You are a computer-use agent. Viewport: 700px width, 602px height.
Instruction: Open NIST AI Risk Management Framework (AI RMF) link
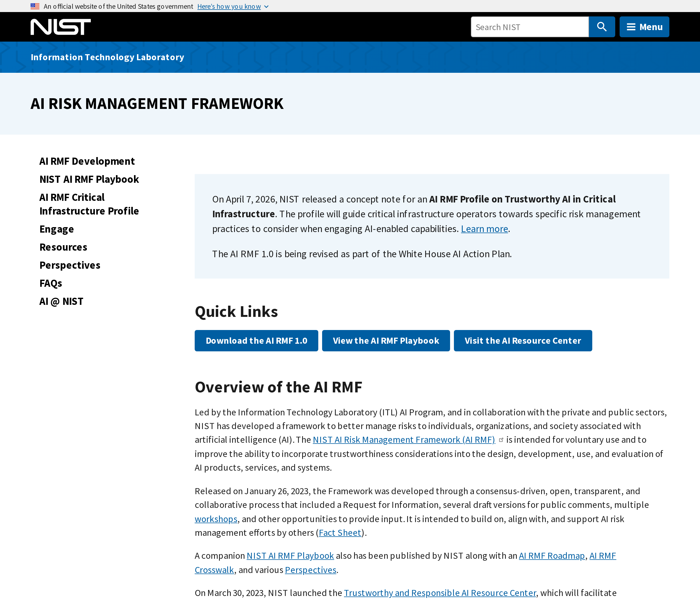(404, 440)
